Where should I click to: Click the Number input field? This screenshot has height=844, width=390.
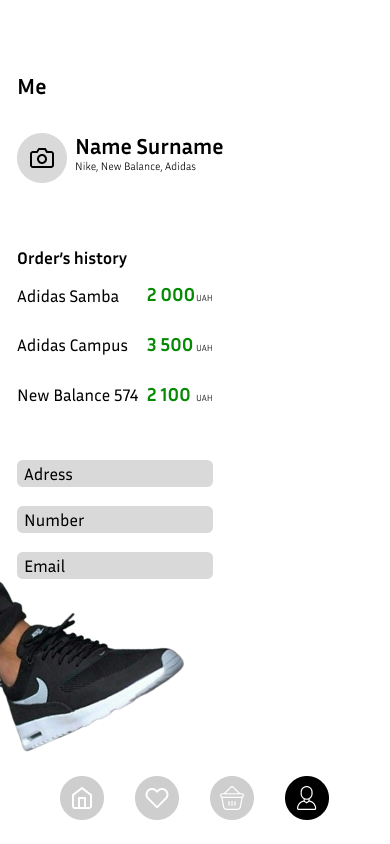tap(115, 519)
